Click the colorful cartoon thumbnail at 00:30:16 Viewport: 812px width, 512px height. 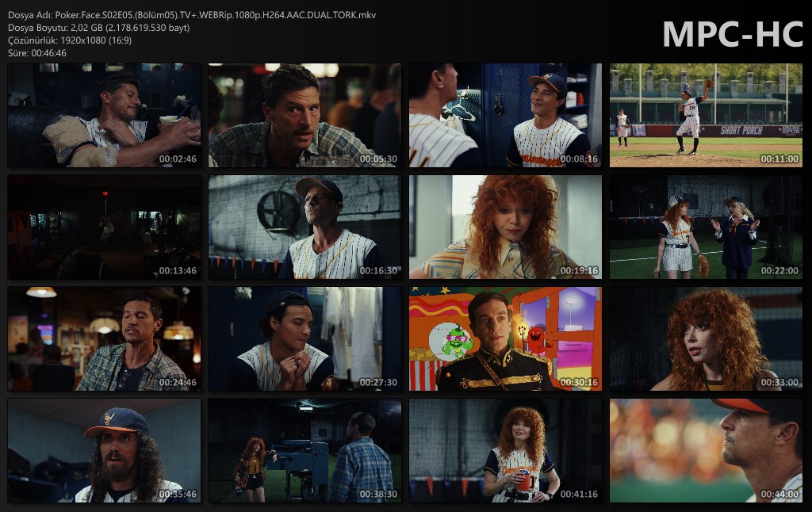505,339
